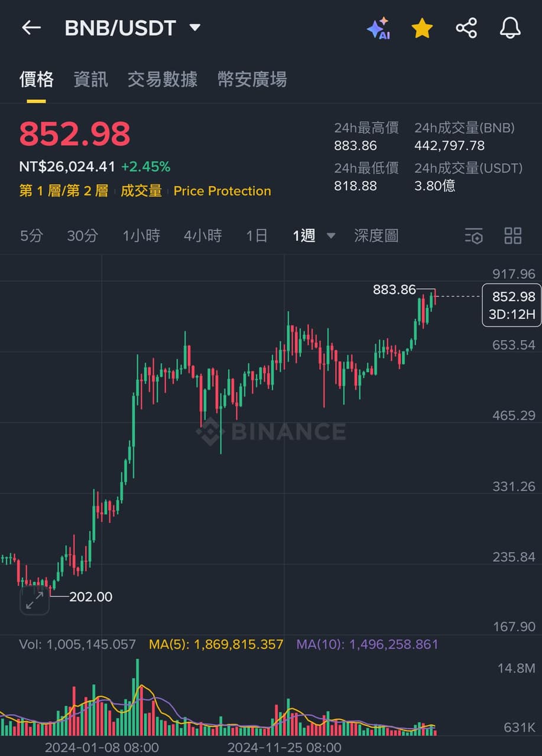The width and height of the screenshot is (542, 756).
Task: Open the 1週 interval dropdown arrow
Action: coord(331,236)
